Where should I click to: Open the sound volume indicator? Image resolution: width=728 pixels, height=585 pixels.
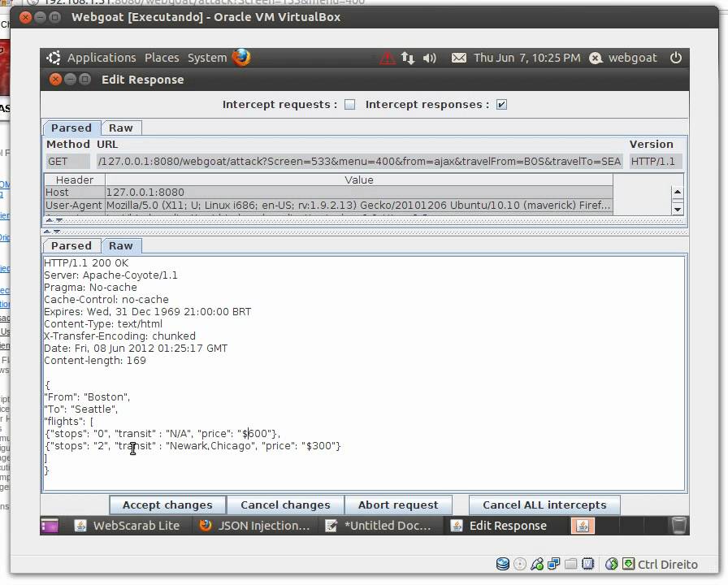point(430,58)
